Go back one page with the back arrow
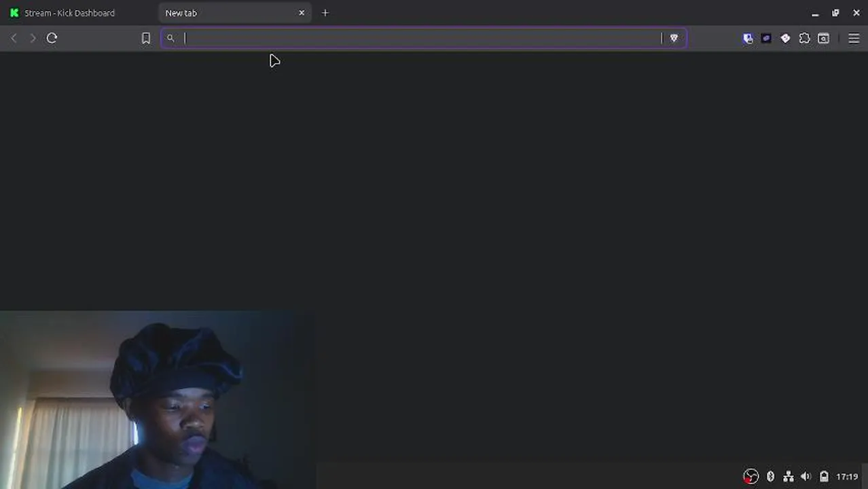This screenshot has width=868, height=489. tap(14, 38)
